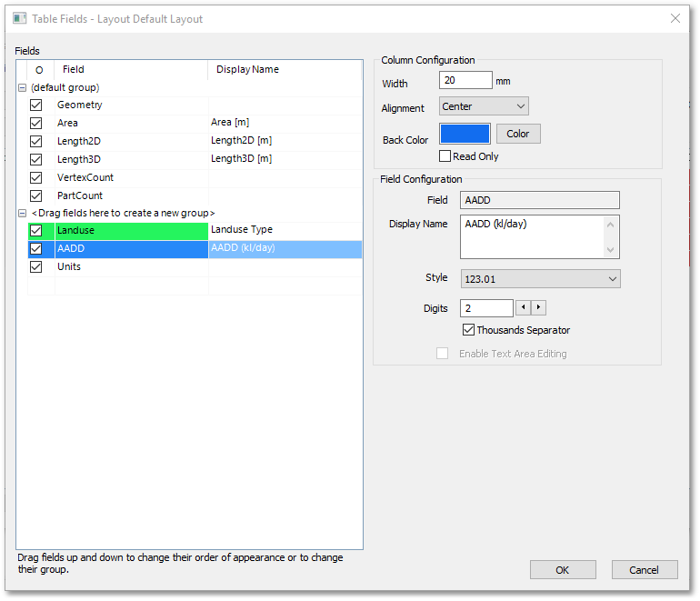Click the (default group) label

tap(65, 87)
